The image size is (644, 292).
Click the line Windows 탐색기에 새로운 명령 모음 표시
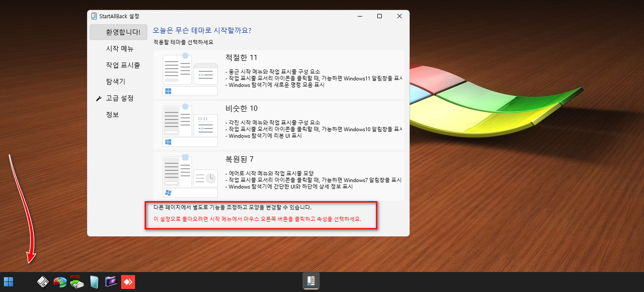pos(275,85)
